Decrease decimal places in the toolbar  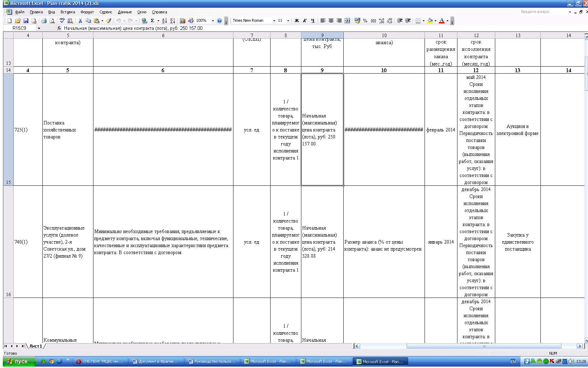(390, 21)
